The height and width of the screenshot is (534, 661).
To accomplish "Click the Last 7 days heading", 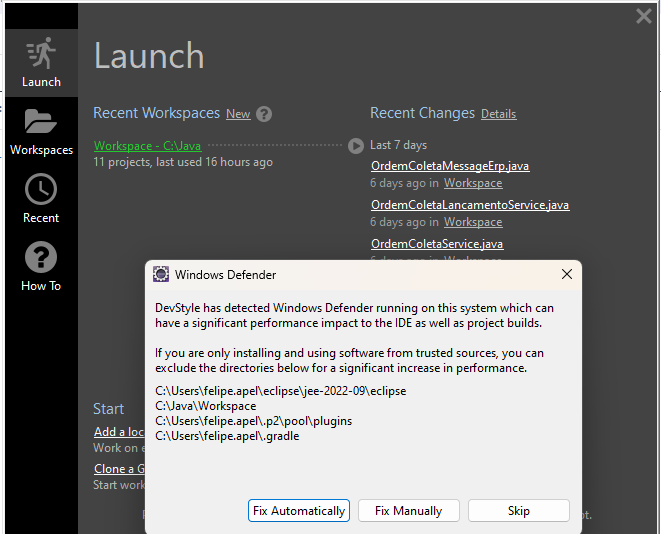I will click(398, 145).
